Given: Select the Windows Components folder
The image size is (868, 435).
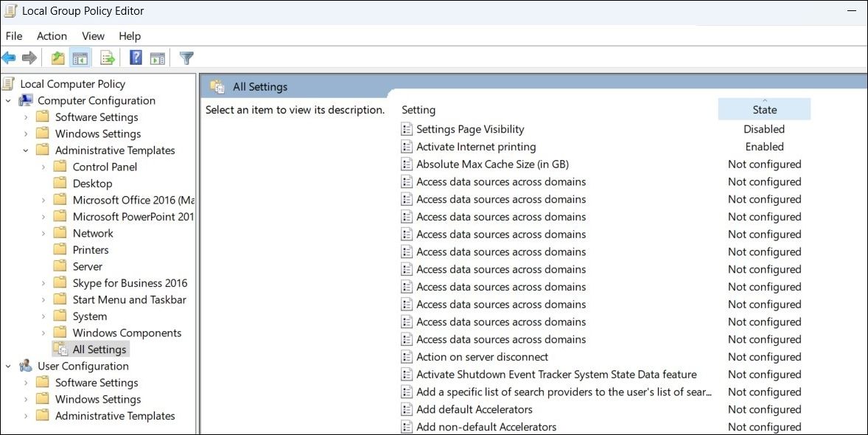Looking at the screenshot, I should pyautogui.click(x=126, y=333).
